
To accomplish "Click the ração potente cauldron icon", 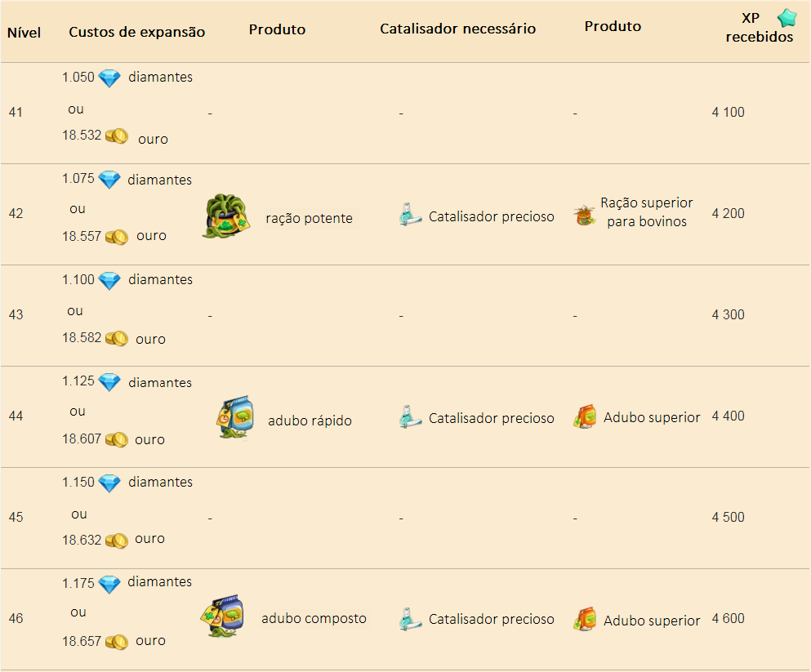I will point(226,216).
